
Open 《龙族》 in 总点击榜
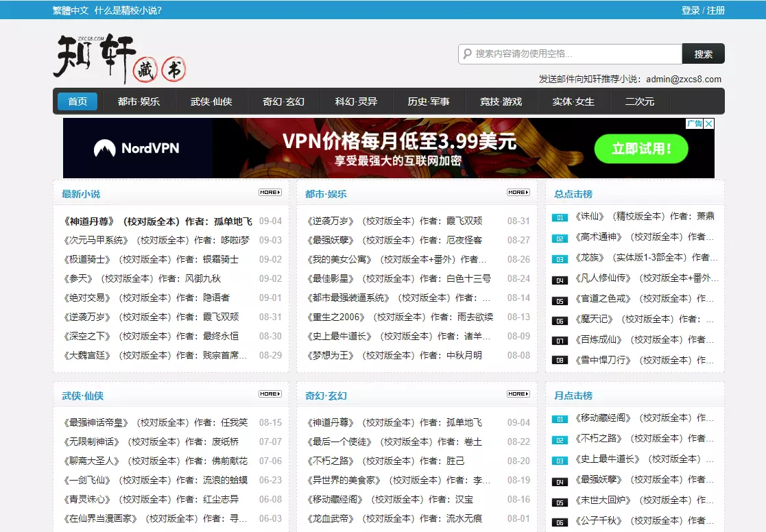[x=646, y=257]
